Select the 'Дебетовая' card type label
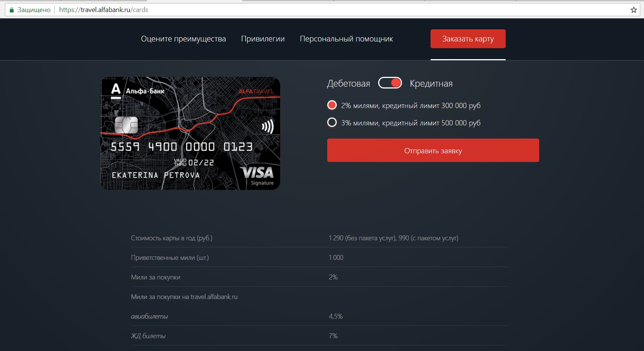Viewport: 644px width, 351px height. point(348,84)
